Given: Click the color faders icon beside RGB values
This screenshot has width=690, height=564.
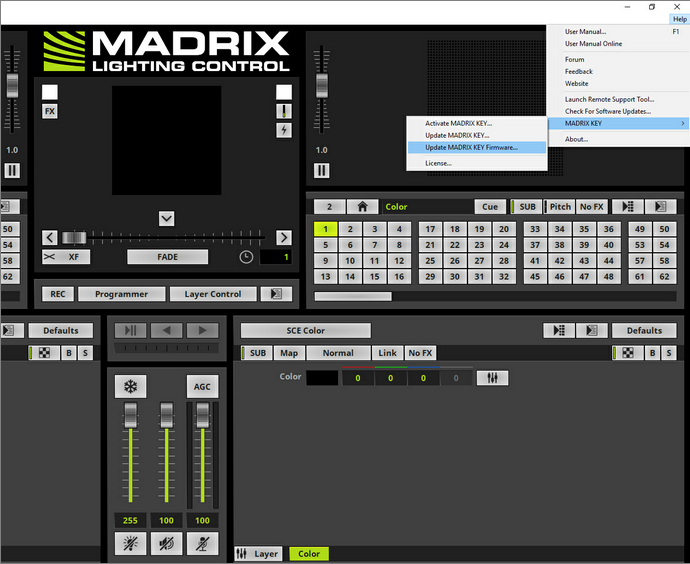Looking at the screenshot, I should 492,378.
